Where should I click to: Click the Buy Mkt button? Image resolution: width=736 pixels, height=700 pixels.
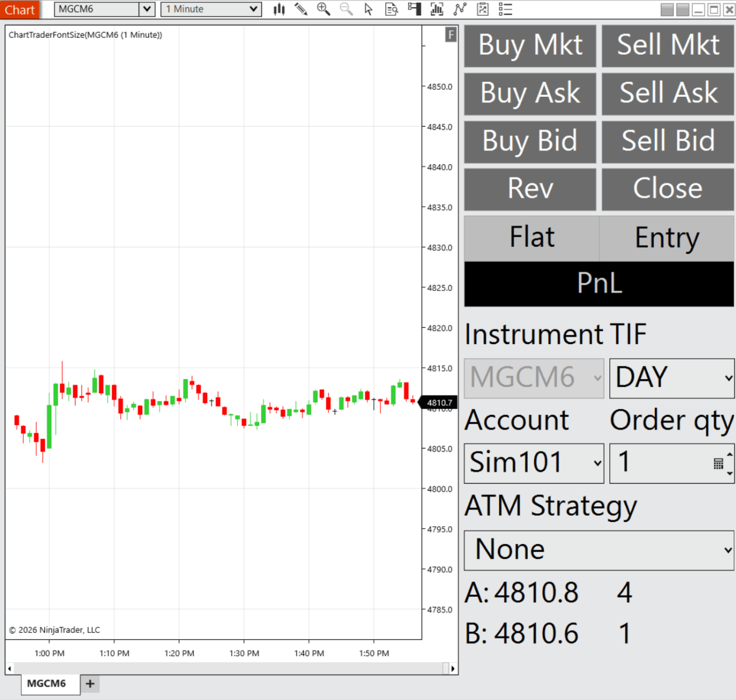point(530,46)
